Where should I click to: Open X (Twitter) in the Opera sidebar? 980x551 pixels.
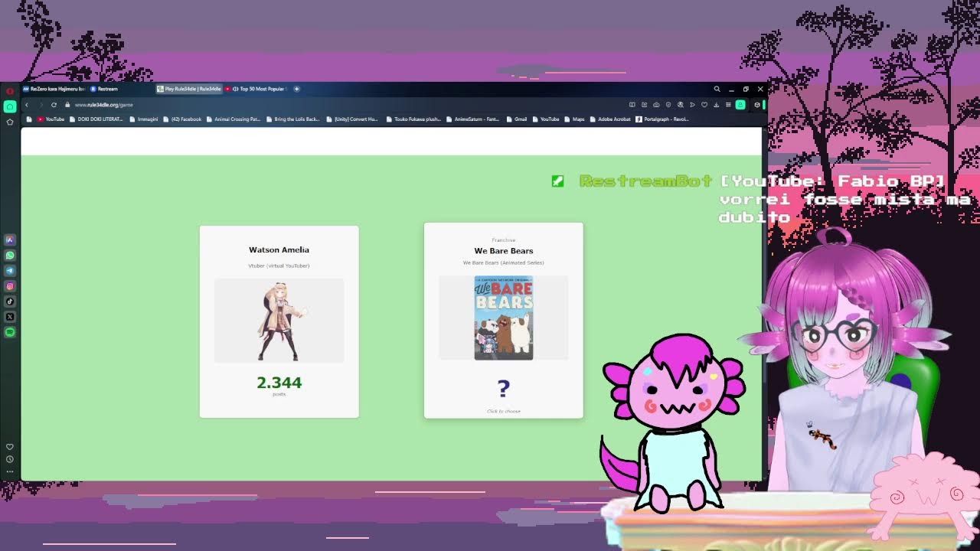click(10, 317)
